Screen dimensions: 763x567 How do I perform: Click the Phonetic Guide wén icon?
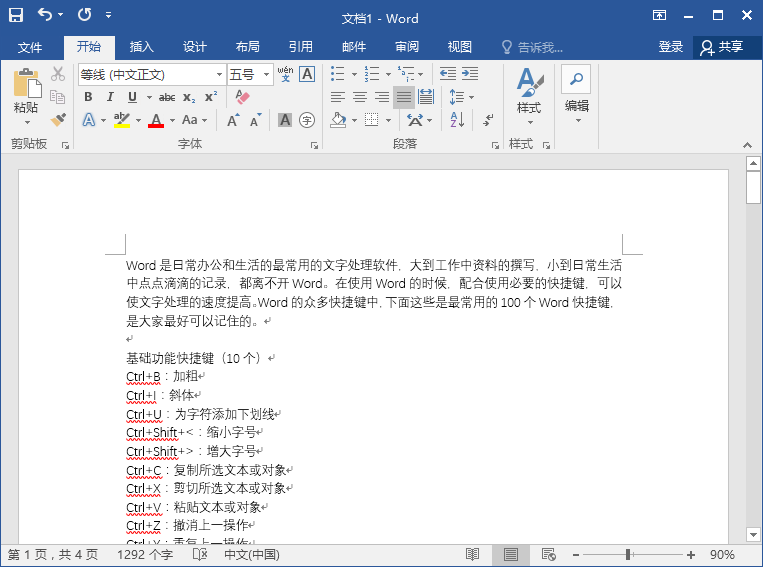[285, 74]
